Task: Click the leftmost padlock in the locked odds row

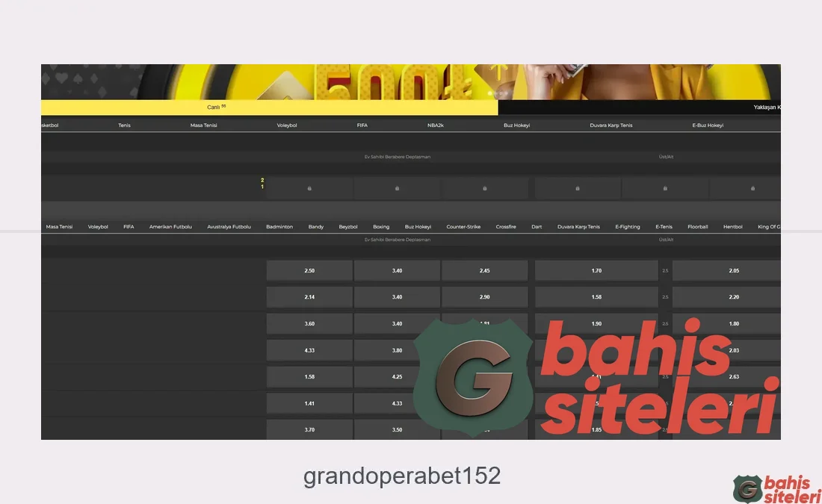Action: coord(309,188)
